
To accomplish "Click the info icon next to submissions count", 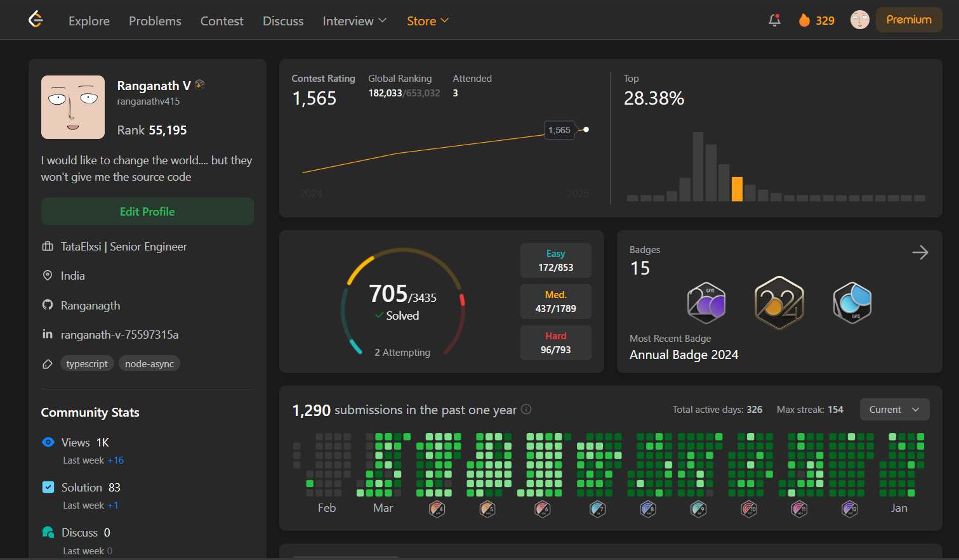I will (x=526, y=410).
